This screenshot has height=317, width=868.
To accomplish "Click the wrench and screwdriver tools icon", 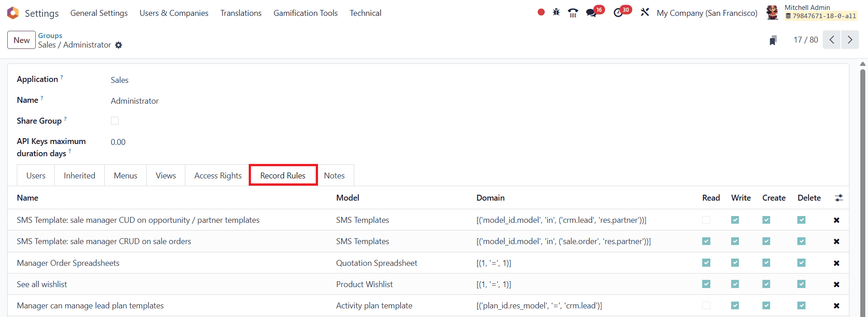I will click(x=645, y=12).
